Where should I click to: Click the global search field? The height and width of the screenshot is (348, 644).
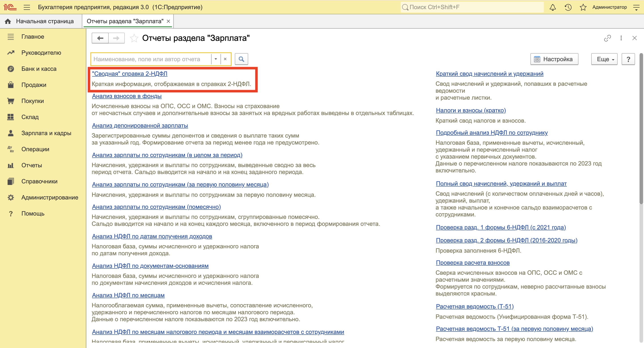tap(472, 7)
